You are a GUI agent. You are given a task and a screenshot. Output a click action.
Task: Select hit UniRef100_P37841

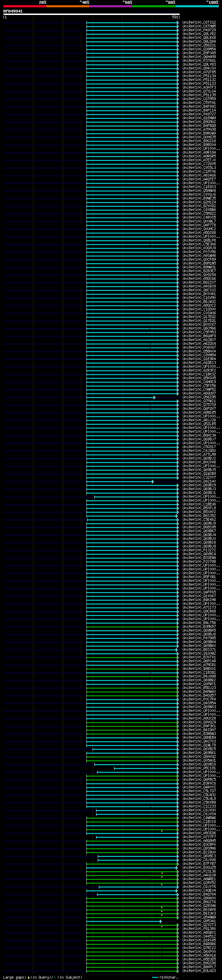click(199, 61)
